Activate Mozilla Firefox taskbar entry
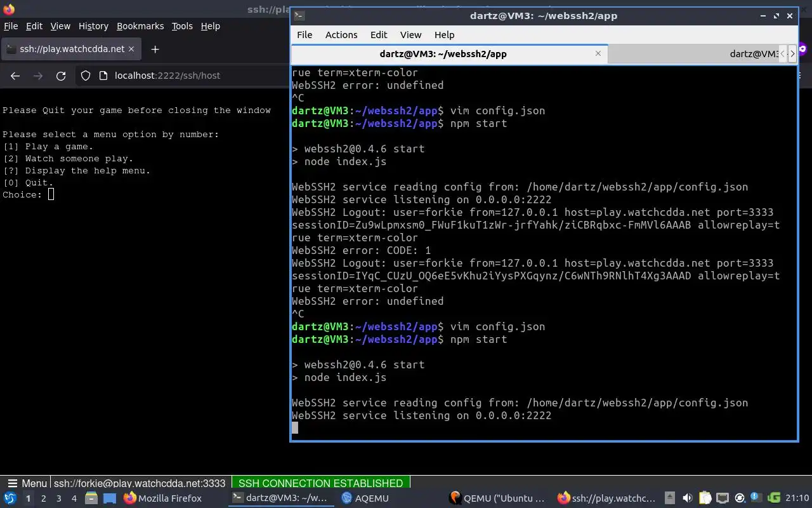This screenshot has width=812, height=508. 163,498
